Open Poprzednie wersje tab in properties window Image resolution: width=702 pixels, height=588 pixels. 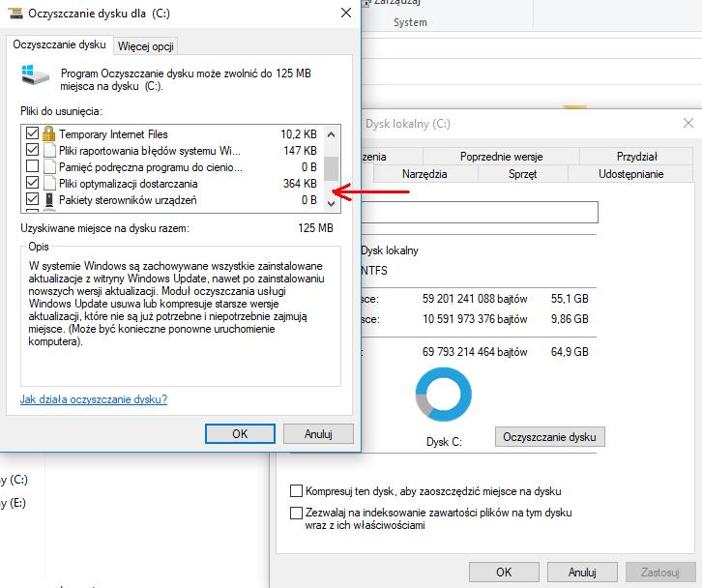coord(501,157)
